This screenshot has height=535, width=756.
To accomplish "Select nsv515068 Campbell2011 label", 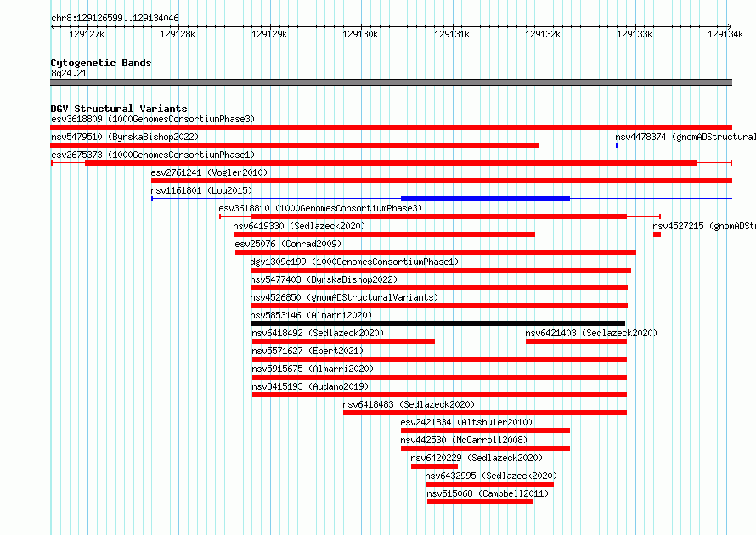I will pos(488,493).
